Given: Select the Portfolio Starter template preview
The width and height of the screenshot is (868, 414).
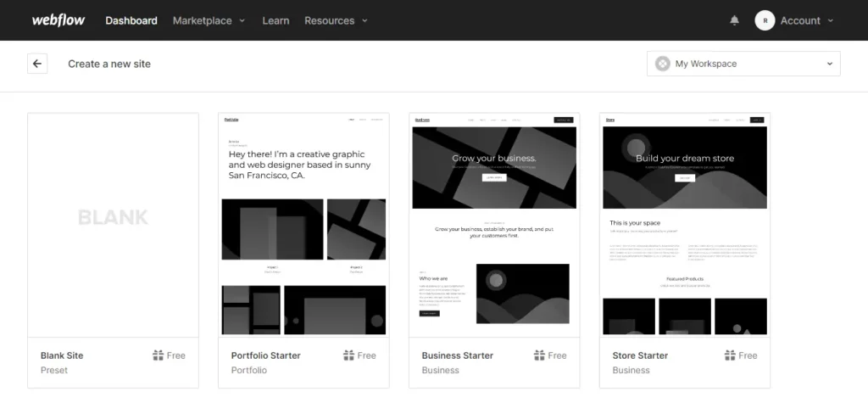Looking at the screenshot, I should [303, 225].
